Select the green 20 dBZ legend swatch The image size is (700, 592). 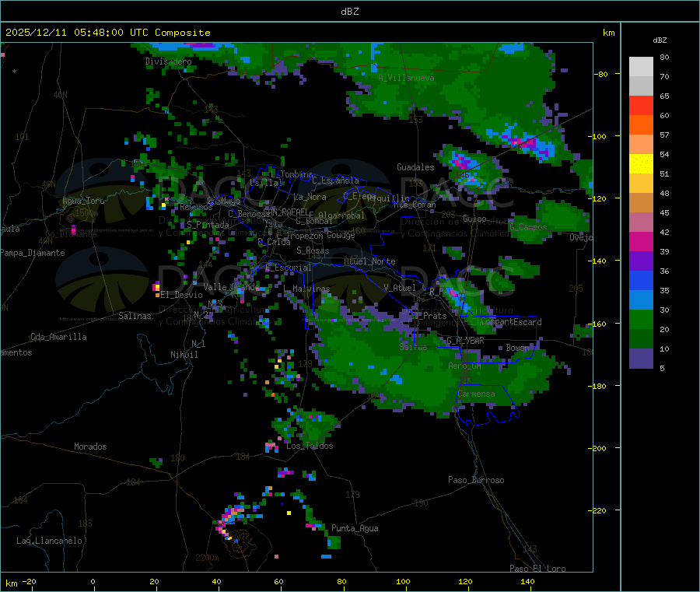click(x=641, y=319)
